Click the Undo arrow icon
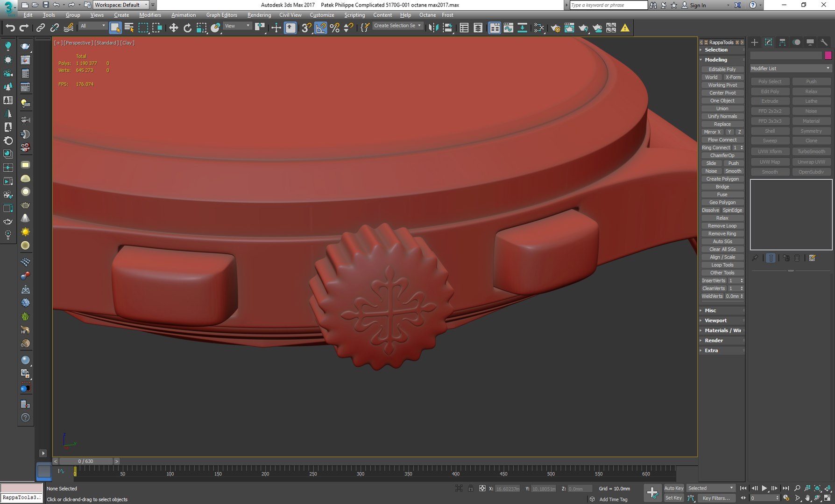The image size is (835, 504). click(10, 28)
